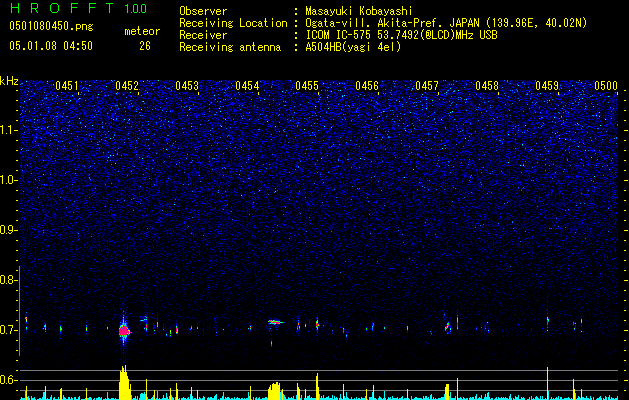Click the 0451 time marker
Image resolution: width=629 pixels, height=400 pixels.
(x=67, y=86)
